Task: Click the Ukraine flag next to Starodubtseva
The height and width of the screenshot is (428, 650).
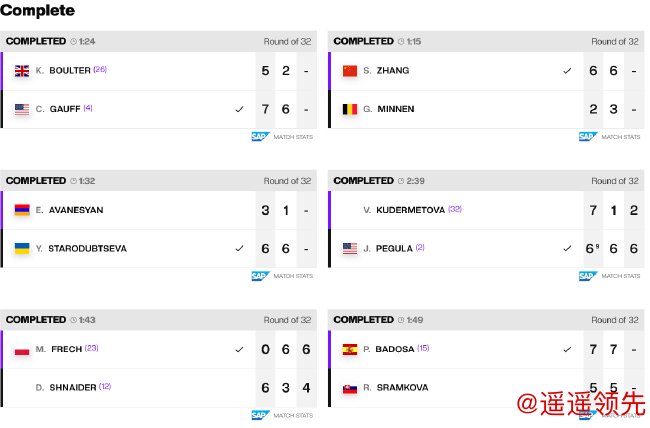Action: tap(22, 248)
